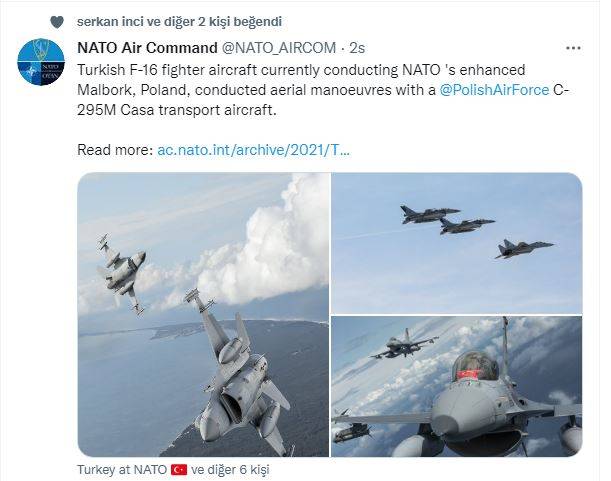Click the pilot helmet in cockpit photo
The image size is (611, 481).
click(x=475, y=366)
